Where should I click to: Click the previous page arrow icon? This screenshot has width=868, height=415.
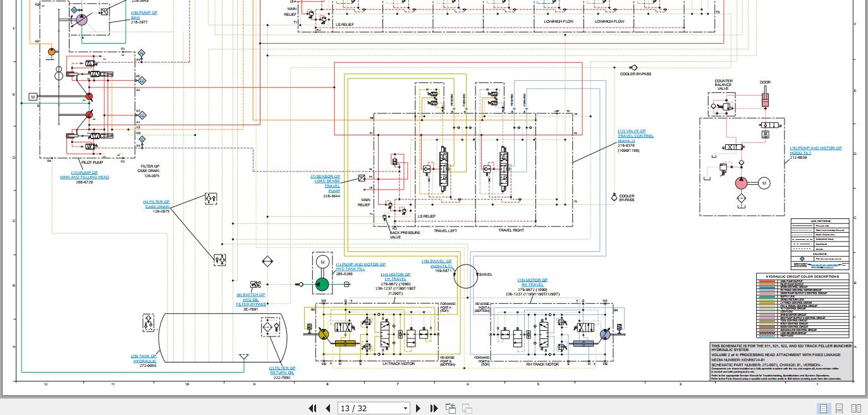(x=327, y=409)
